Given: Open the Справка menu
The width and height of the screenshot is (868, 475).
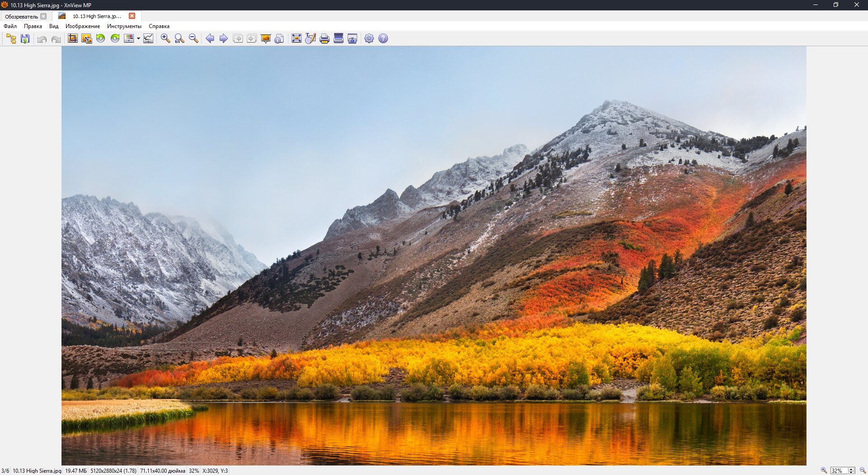Looking at the screenshot, I should click(159, 26).
